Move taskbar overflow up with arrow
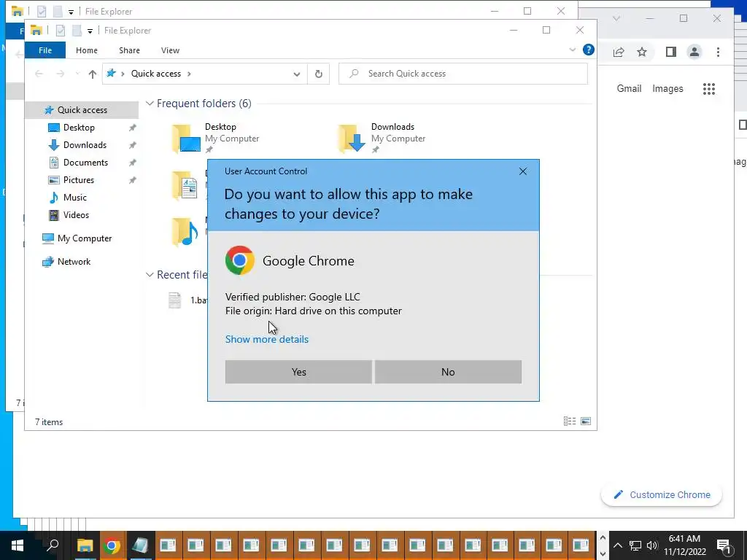This screenshot has width=747, height=560. [603, 537]
